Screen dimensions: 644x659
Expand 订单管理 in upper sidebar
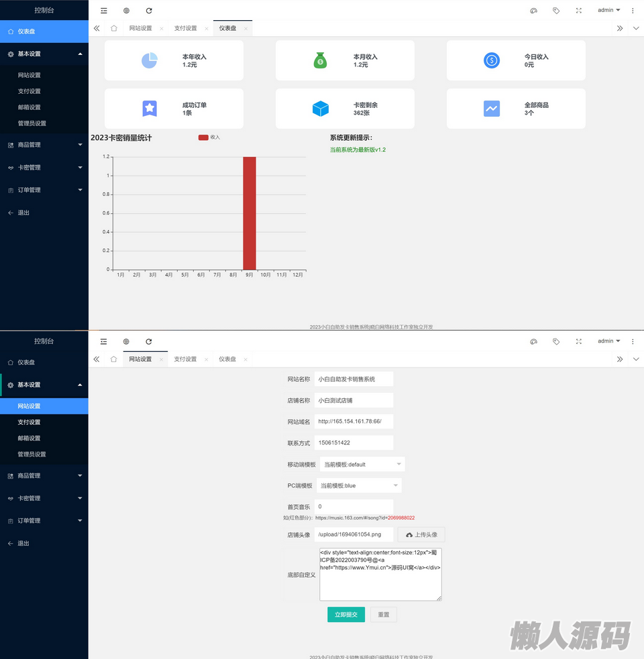[x=44, y=190]
